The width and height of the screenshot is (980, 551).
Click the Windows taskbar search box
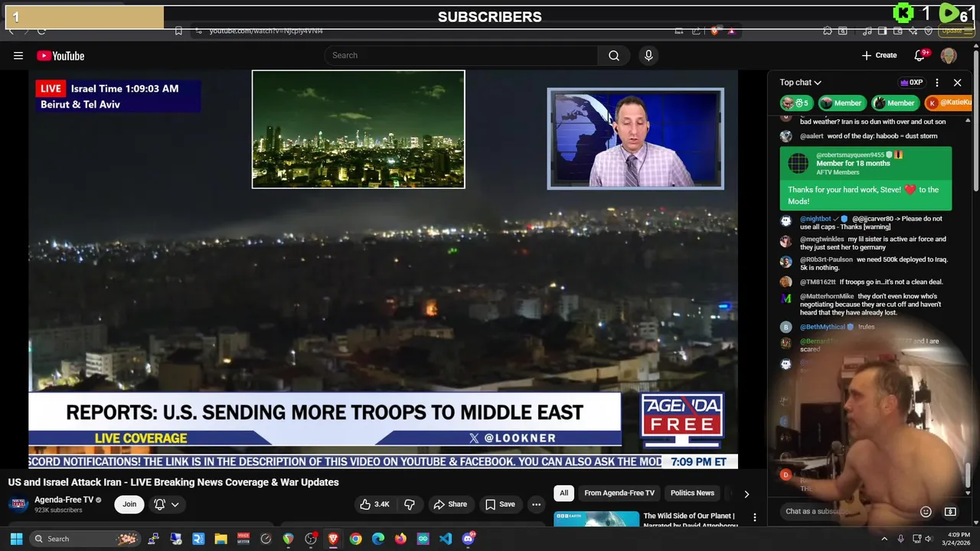[86, 539]
